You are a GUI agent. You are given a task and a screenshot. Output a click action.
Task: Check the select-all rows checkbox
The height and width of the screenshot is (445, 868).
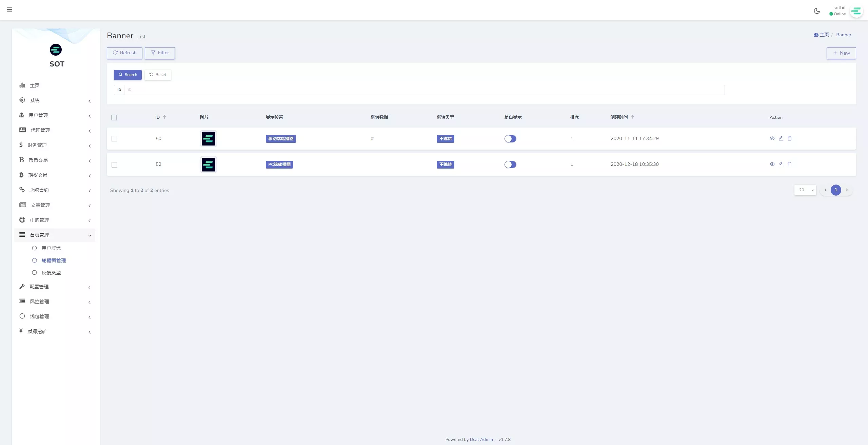point(114,117)
